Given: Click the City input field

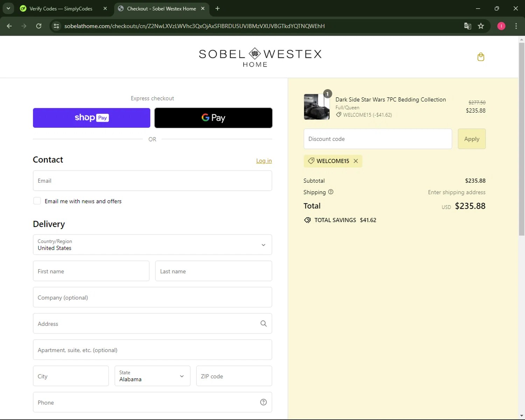Looking at the screenshot, I should (x=71, y=376).
